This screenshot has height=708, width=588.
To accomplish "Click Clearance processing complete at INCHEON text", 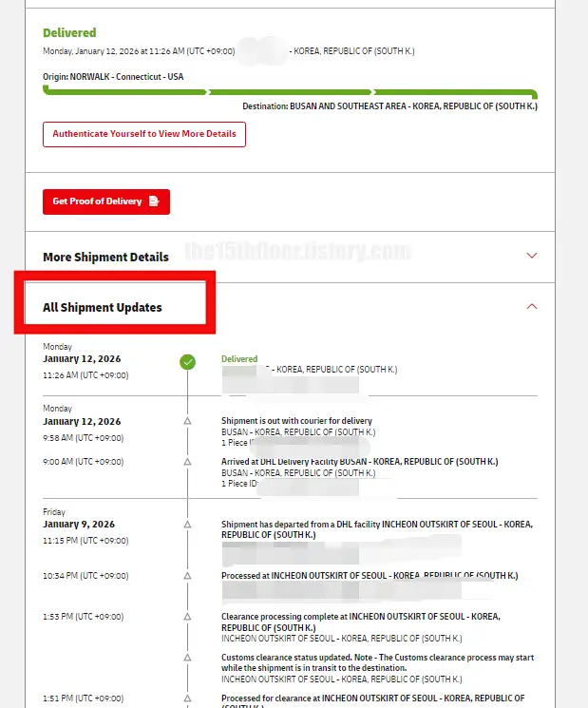I will (361, 622).
